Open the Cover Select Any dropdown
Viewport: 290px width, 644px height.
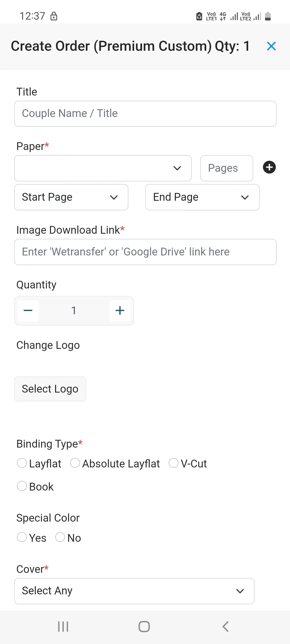point(134,591)
